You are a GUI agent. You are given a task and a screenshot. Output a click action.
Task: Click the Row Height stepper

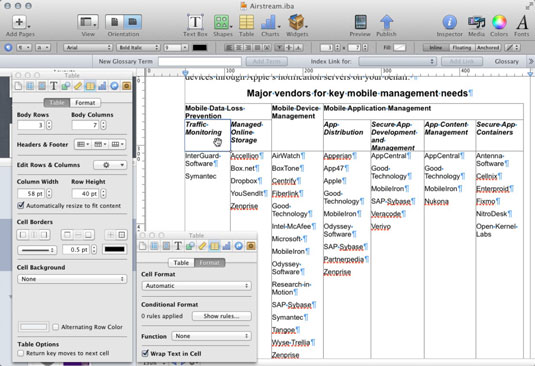pos(103,193)
